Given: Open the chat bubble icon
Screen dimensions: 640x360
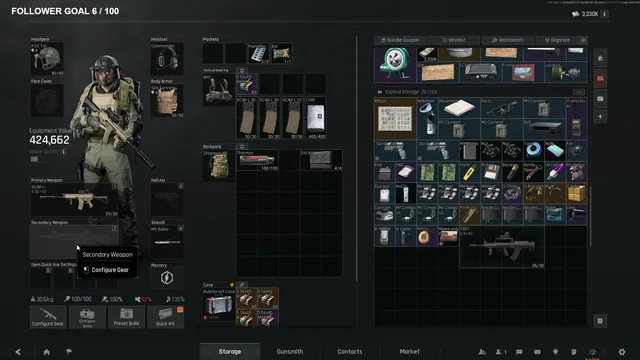Looking at the screenshot, I should [x=519, y=352].
